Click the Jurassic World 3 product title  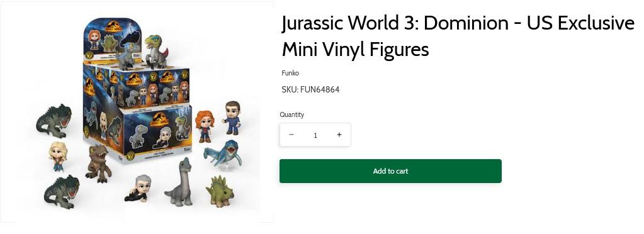tap(458, 36)
